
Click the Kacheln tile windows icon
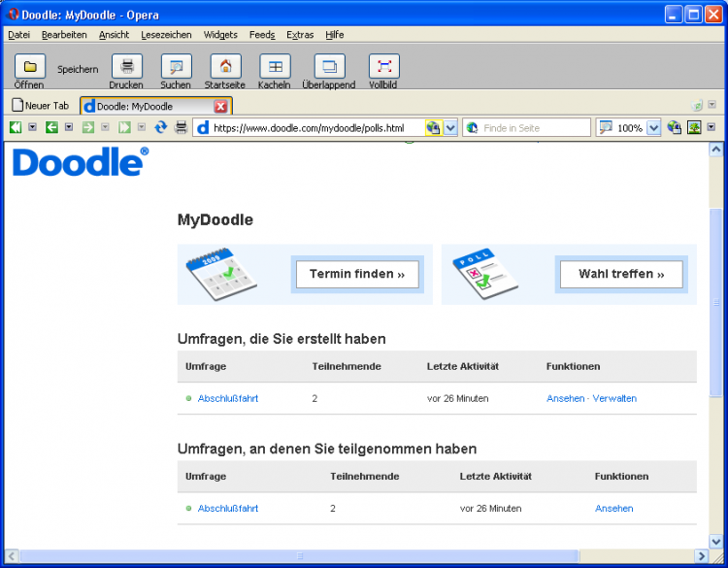tap(275, 66)
